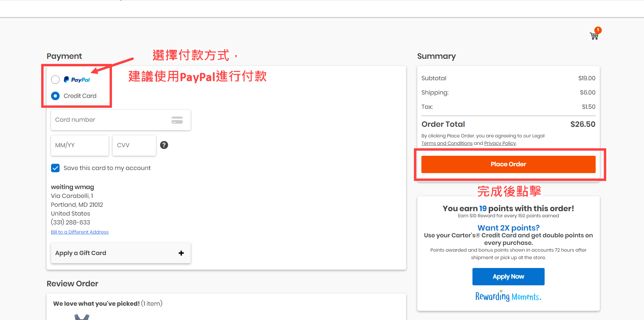Click the PayPal logo

tap(77, 80)
